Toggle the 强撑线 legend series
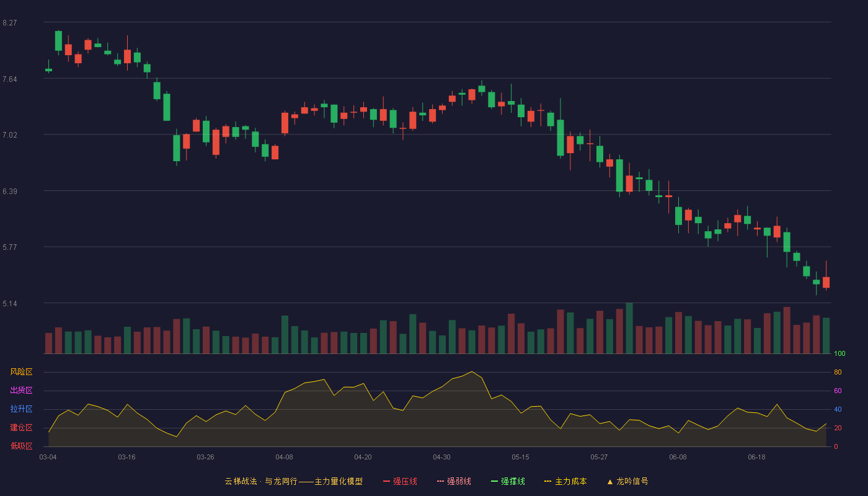Viewport: 868px width, 496px height. click(x=508, y=481)
